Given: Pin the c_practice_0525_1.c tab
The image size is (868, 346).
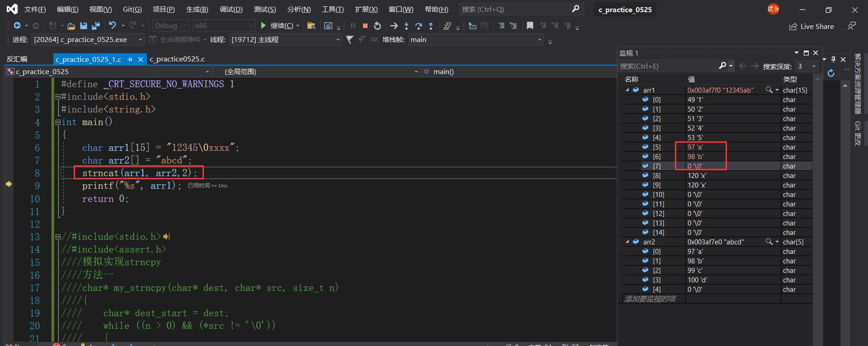Looking at the screenshot, I should click(130, 59).
